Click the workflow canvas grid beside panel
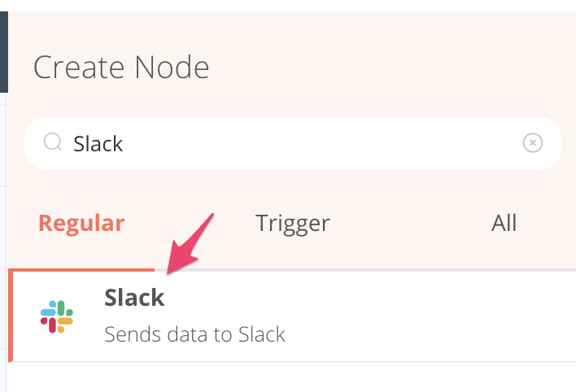 [4, 239]
